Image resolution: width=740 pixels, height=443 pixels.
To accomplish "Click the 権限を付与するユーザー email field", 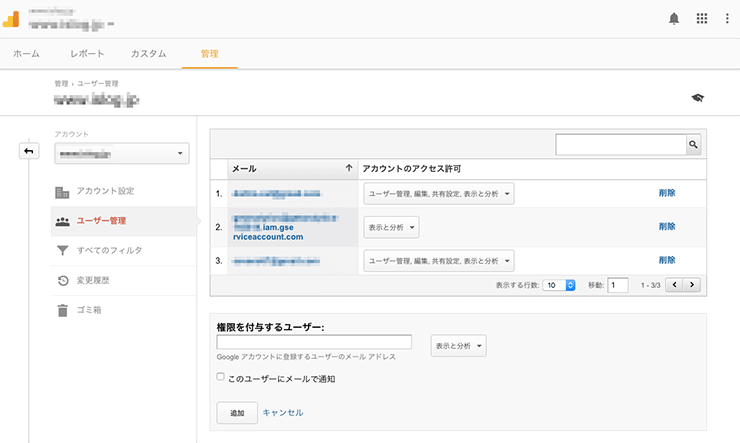I will click(314, 342).
